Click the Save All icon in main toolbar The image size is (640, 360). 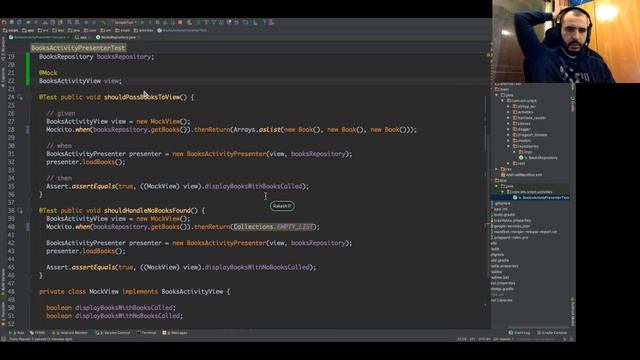[x=12, y=22]
